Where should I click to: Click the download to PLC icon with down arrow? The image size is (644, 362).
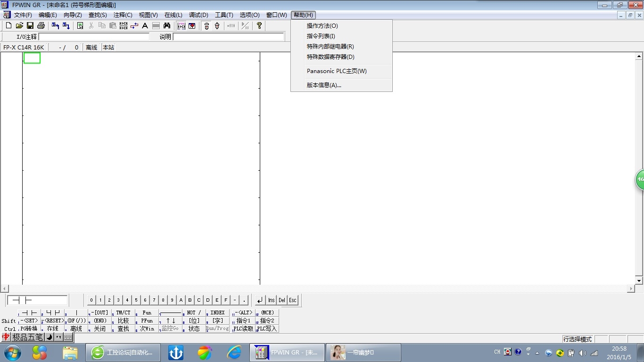[66, 26]
